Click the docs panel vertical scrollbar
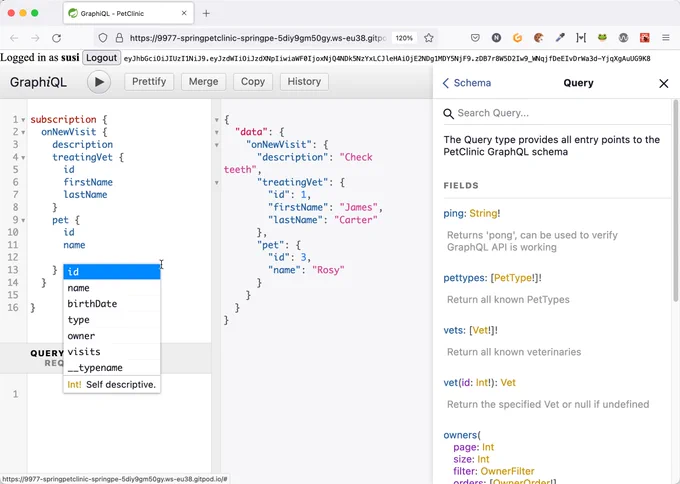Image resolution: width=680 pixels, height=484 pixels. coord(676,200)
